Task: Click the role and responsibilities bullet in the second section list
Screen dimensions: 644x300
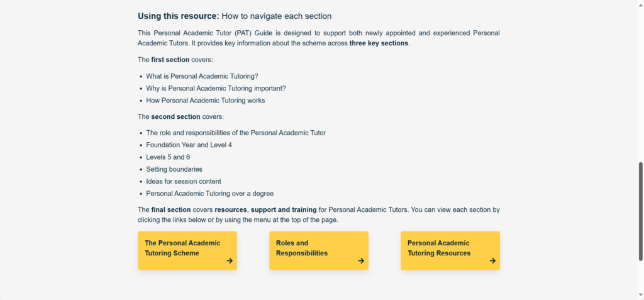Action: [x=236, y=133]
